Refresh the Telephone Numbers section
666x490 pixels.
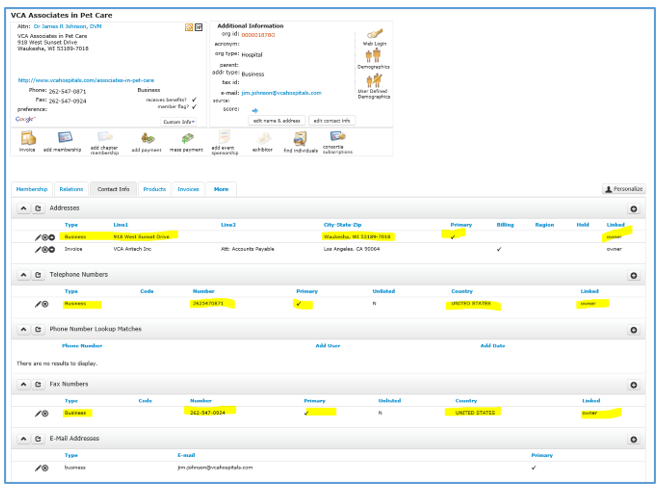coord(39,274)
